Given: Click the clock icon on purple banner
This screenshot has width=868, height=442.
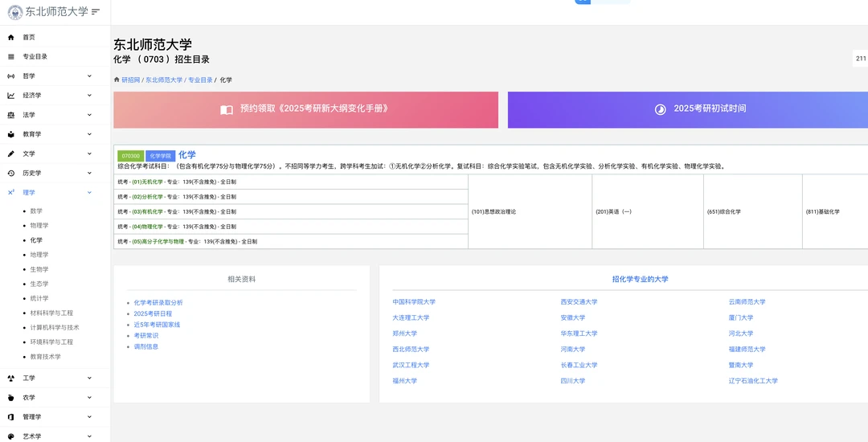Looking at the screenshot, I should (661, 109).
